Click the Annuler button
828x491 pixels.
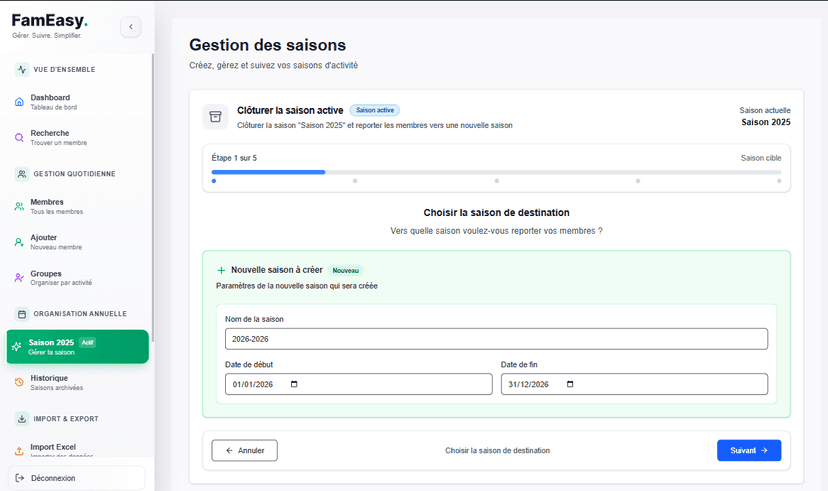coord(244,450)
